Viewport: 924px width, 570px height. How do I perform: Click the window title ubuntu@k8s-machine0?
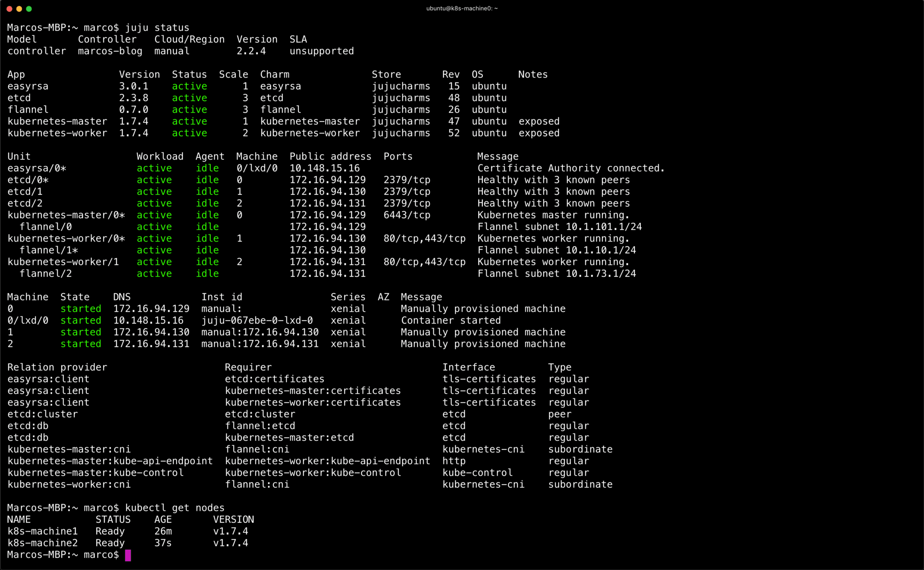[x=462, y=8]
